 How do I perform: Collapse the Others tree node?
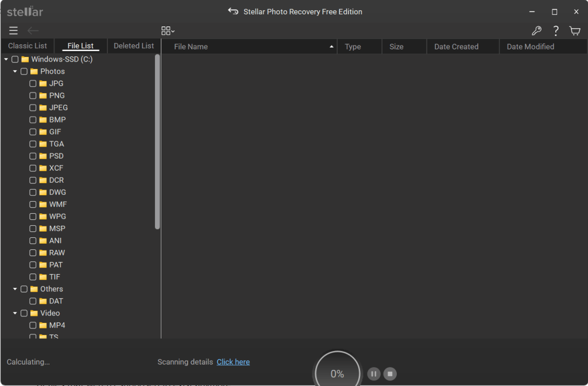point(15,289)
